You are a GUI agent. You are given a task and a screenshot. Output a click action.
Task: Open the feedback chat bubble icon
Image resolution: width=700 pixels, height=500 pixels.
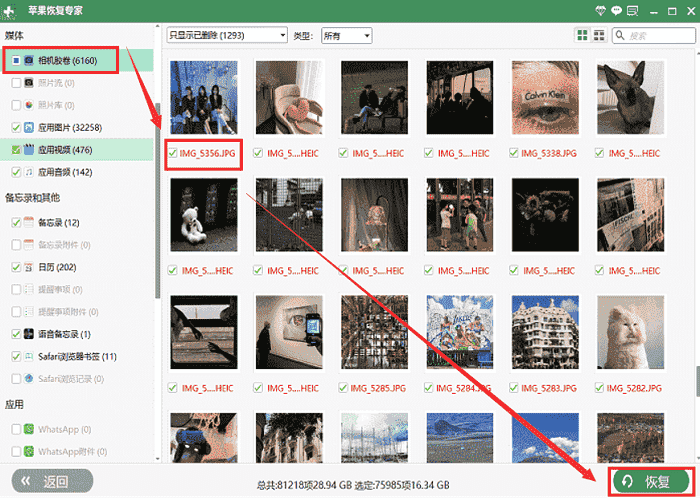click(x=617, y=11)
